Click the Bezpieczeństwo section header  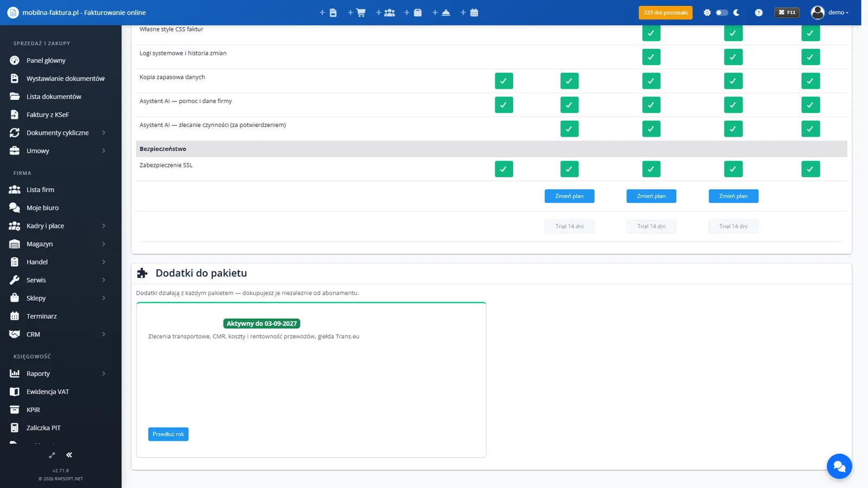pos(492,149)
